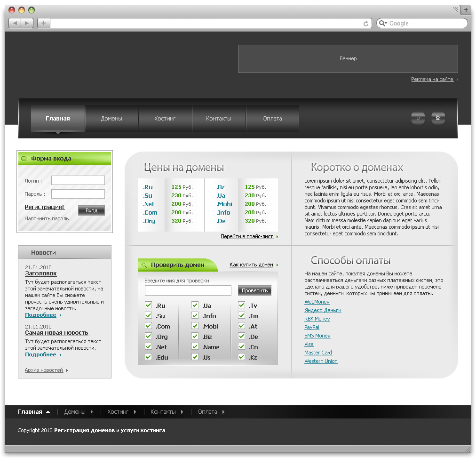Expand footer Хостинг arrow
The height and width of the screenshot is (458, 476).
pos(135,412)
